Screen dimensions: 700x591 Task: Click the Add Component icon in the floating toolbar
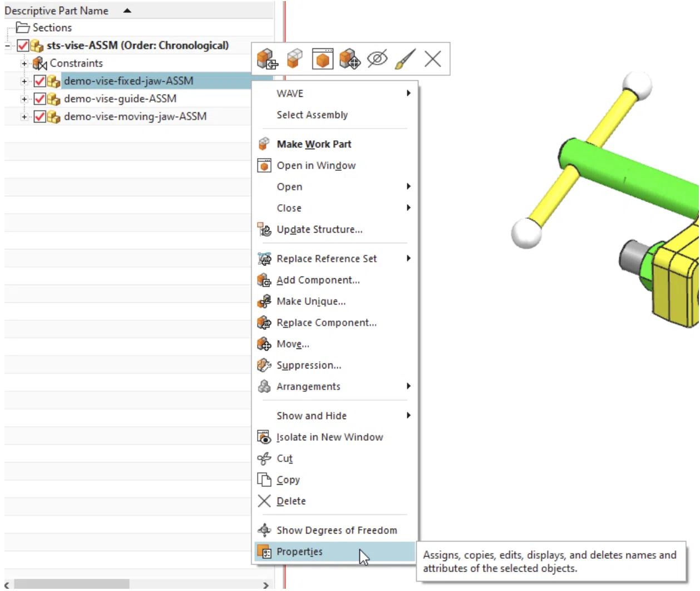[267, 58]
